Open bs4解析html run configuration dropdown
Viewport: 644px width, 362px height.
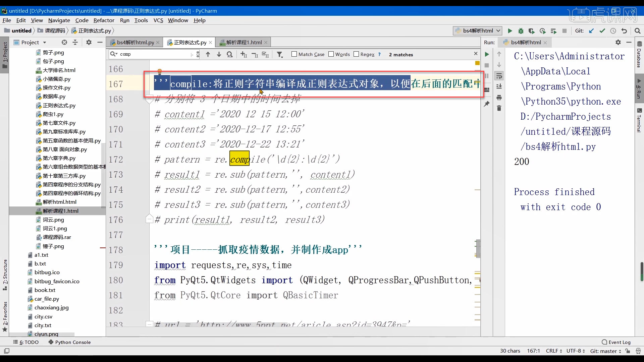[478, 31]
